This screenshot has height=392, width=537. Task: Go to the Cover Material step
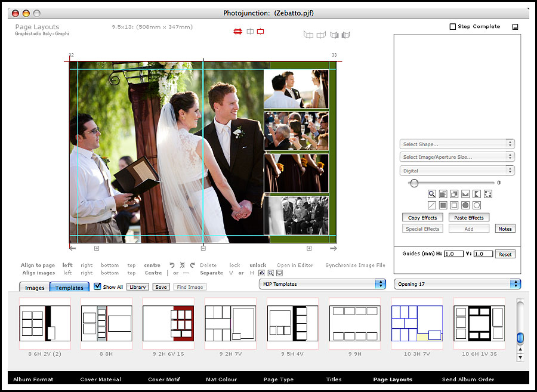pos(101,379)
